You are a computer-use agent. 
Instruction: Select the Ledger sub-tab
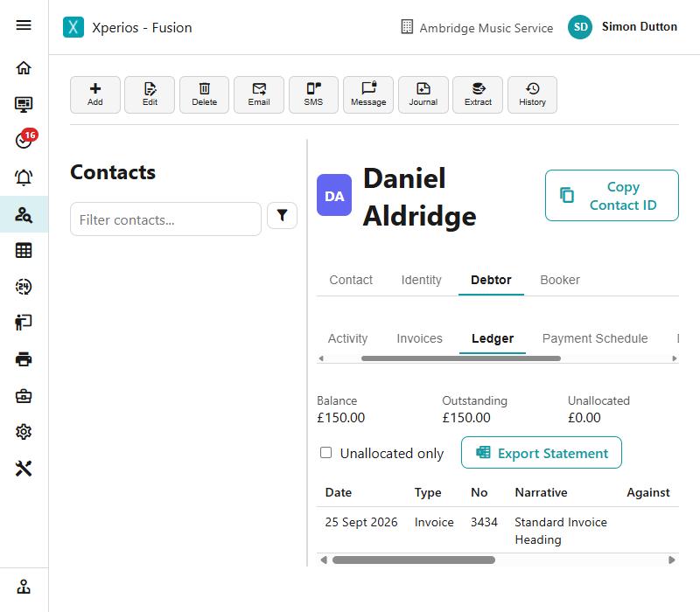(493, 338)
